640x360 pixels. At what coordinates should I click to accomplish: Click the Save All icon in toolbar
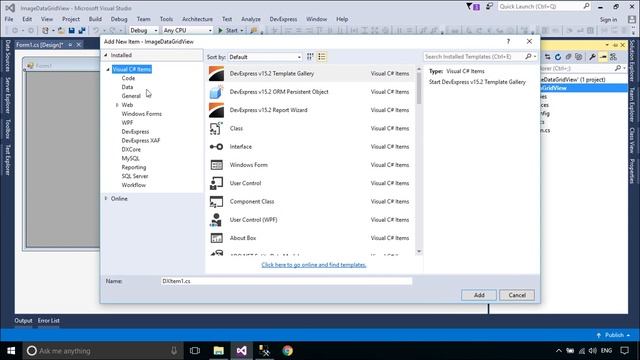pyautogui.click(x=82, y=30)
